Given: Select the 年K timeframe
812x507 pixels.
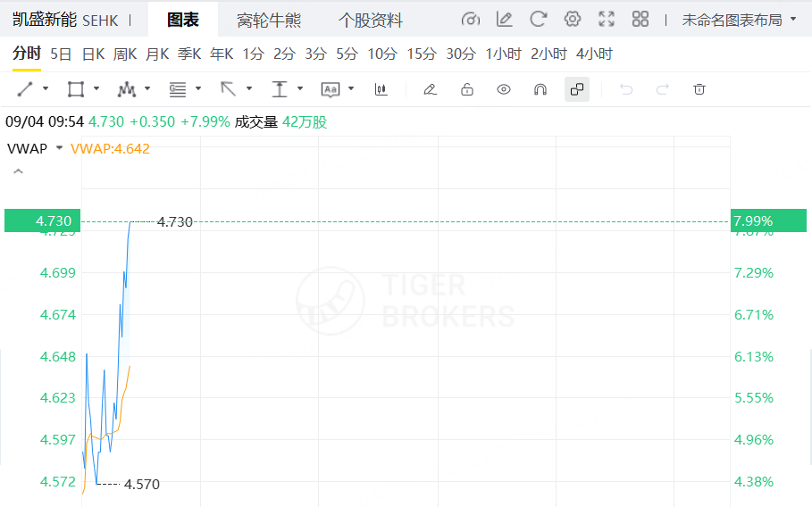Looking at the screenshot, I should tap(222, 54).
